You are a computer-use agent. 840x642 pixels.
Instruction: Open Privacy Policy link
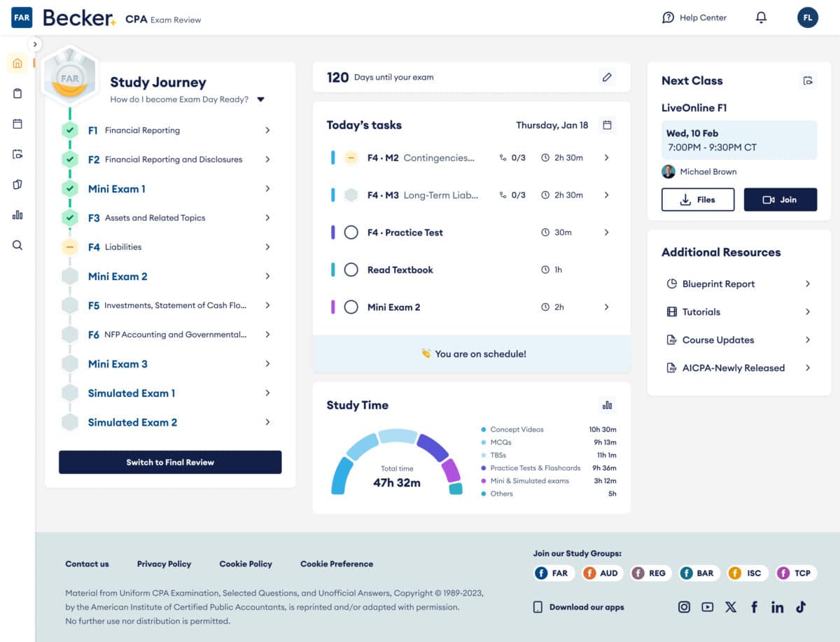[164, 564]
